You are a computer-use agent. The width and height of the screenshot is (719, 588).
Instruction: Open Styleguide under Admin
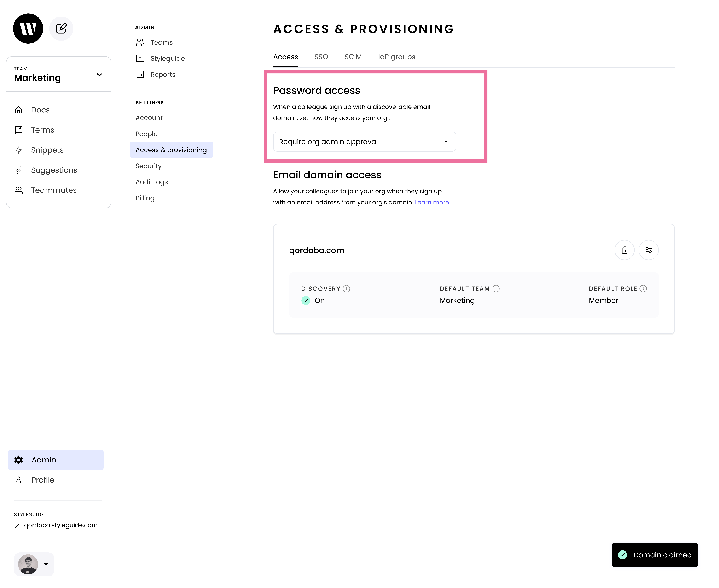coord(167,58)
